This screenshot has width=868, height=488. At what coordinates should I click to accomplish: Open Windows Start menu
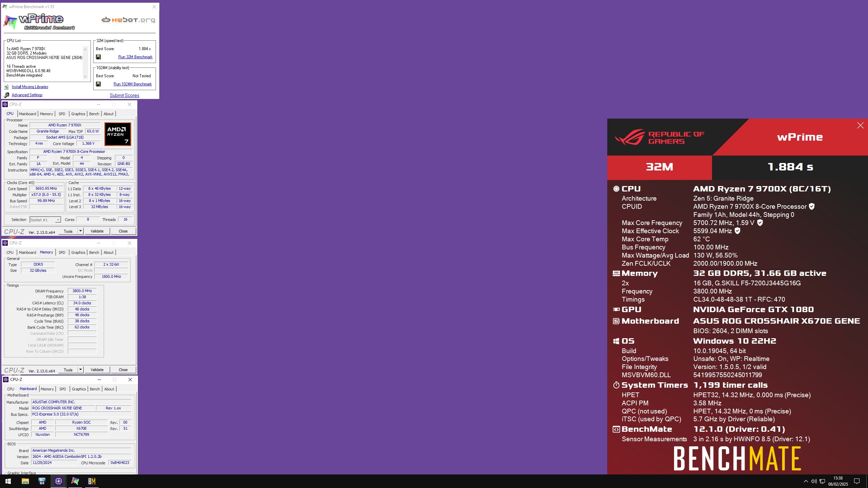coord(8,481)
